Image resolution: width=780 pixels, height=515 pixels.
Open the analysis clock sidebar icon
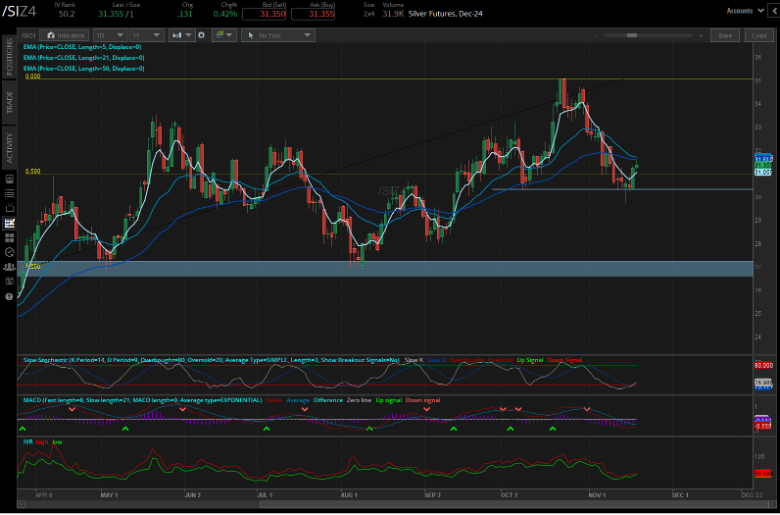9,252
